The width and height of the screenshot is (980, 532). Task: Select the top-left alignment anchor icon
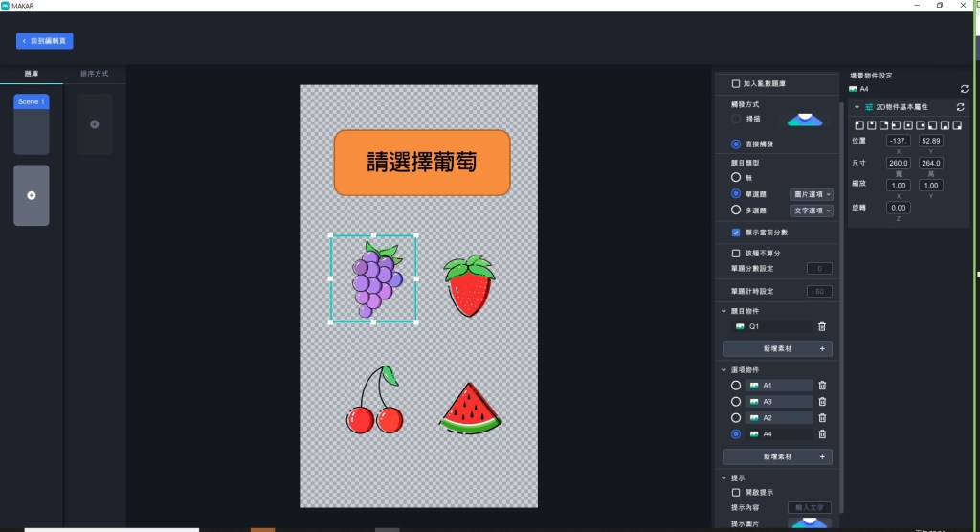pos(858,124)
